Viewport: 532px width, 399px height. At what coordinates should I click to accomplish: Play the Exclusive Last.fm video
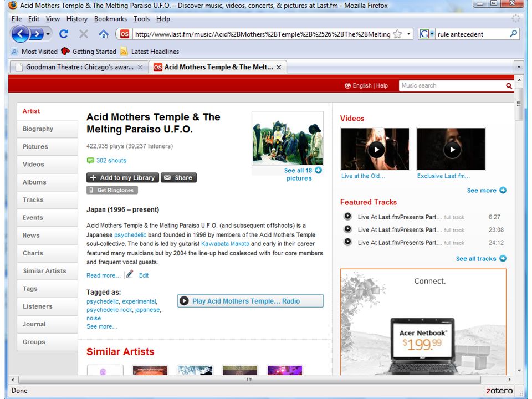point(451,149)
